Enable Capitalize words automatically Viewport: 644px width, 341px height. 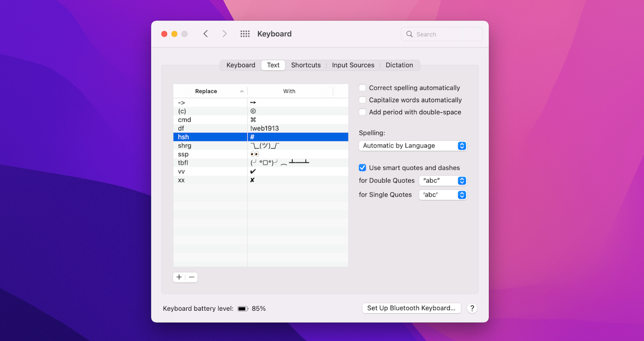363,100
